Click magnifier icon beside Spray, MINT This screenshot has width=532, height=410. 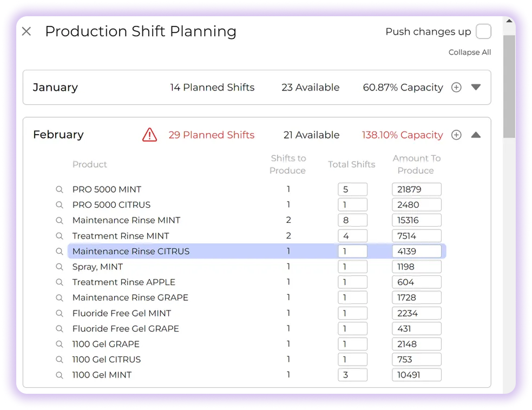point(60,267)
